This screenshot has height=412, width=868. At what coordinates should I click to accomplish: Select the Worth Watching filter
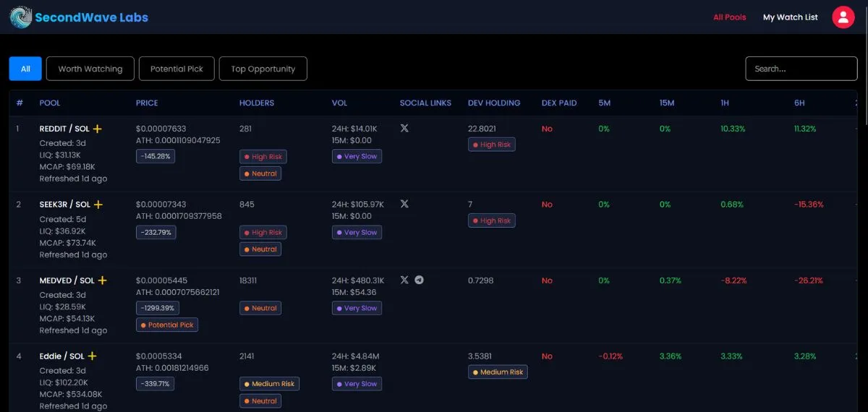(x=90, y=69)
